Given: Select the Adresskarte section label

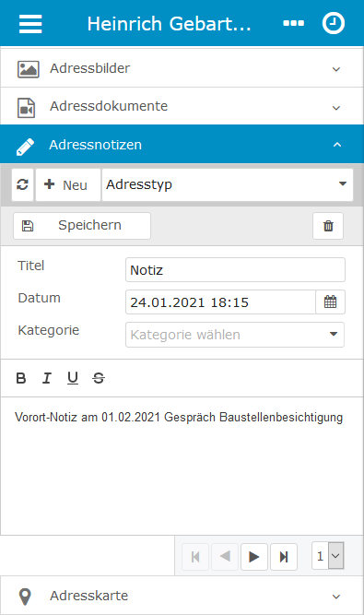Looking at the screenshot, I should point(89,596).
